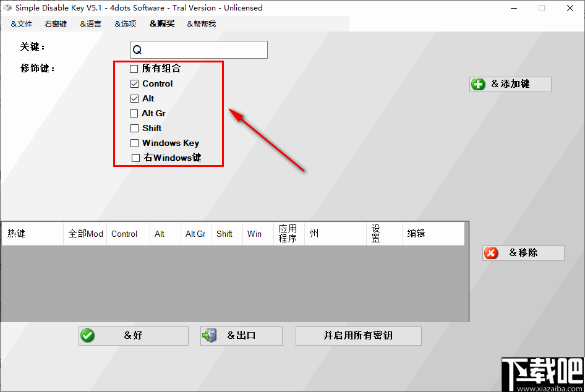Enable the 右Windows键 checkbox
Screen dimensions: 585x392
(134, 158)
